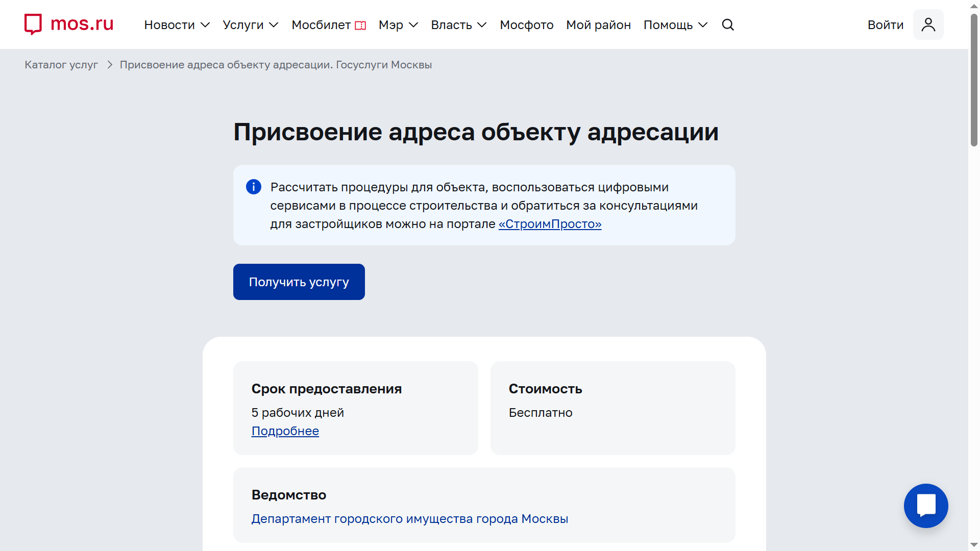Click the user profile icon
This screenshot has height=551, width=980.
tap(928, 24)
